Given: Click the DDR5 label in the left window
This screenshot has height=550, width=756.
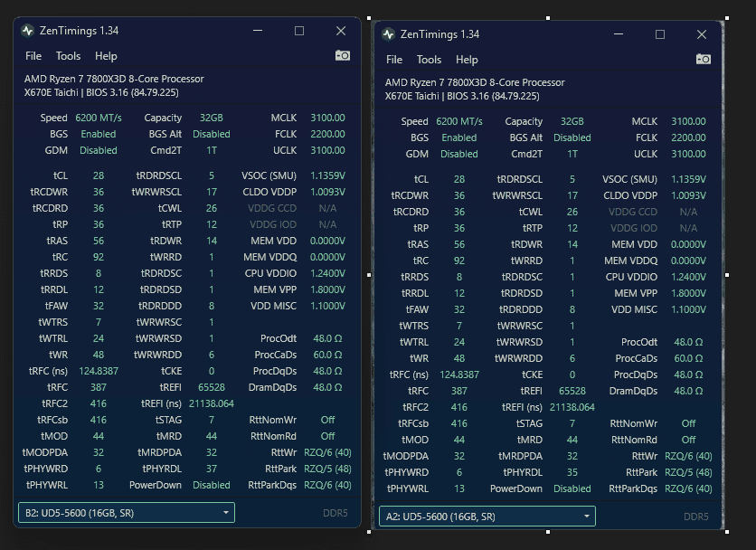Looking at the screenshot, I should click(335, 513).
